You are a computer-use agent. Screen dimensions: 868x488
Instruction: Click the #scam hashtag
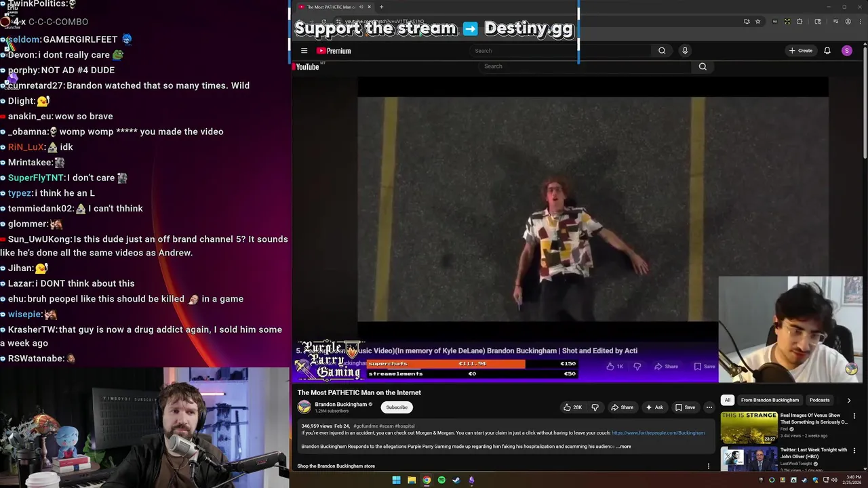pos(387,426)
